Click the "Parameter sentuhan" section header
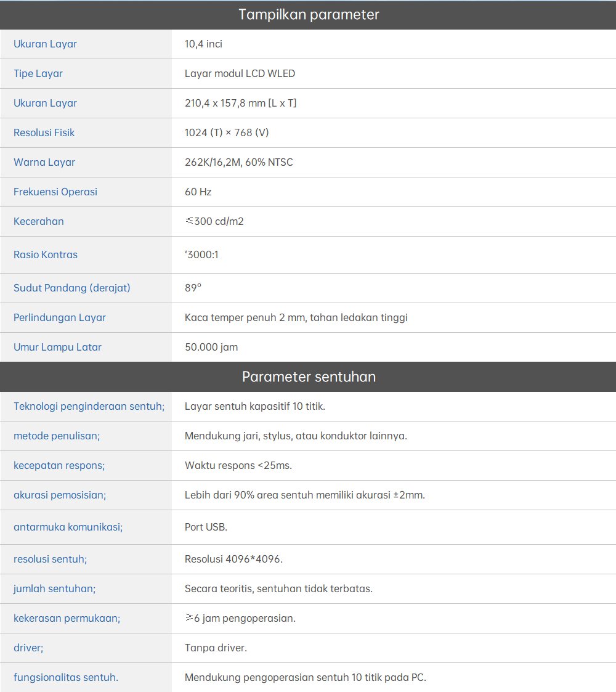 308,377
